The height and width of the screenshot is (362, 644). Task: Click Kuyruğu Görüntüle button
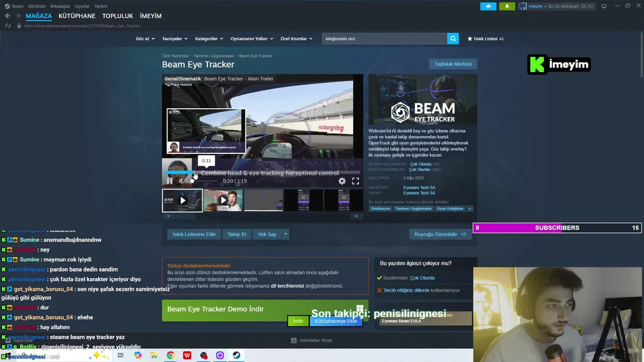click(x=440, y=234)
